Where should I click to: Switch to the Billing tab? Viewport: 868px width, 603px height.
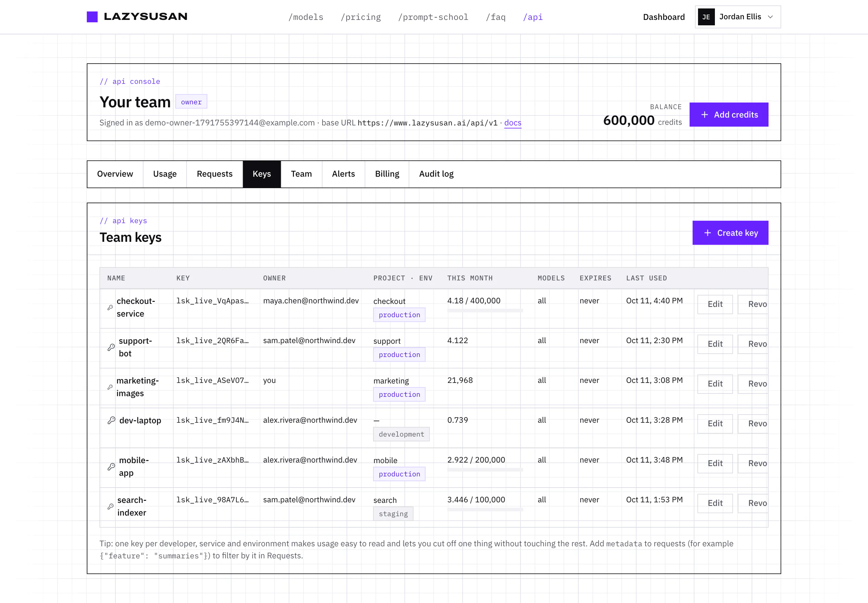[x=387, y=174]
